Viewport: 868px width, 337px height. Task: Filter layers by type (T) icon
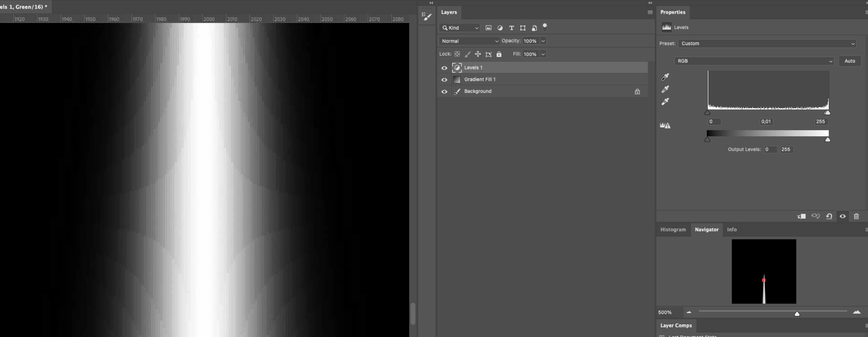[511, 28]
